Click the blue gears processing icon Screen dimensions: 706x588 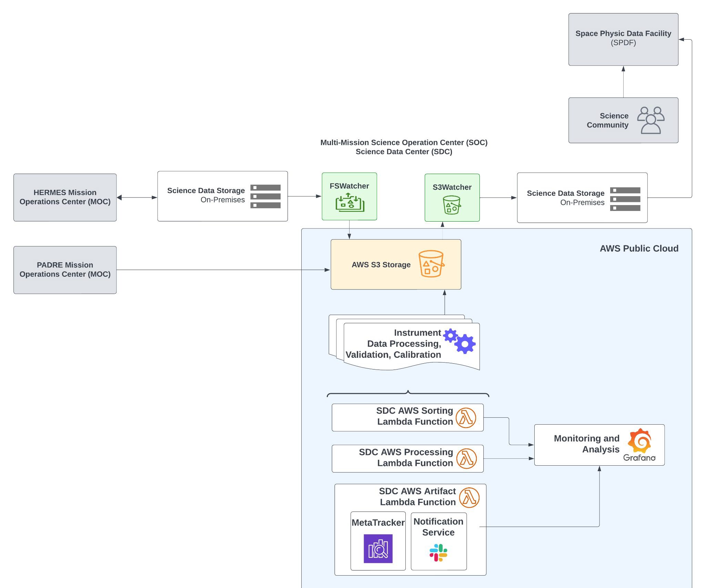(x=459, y=341)
